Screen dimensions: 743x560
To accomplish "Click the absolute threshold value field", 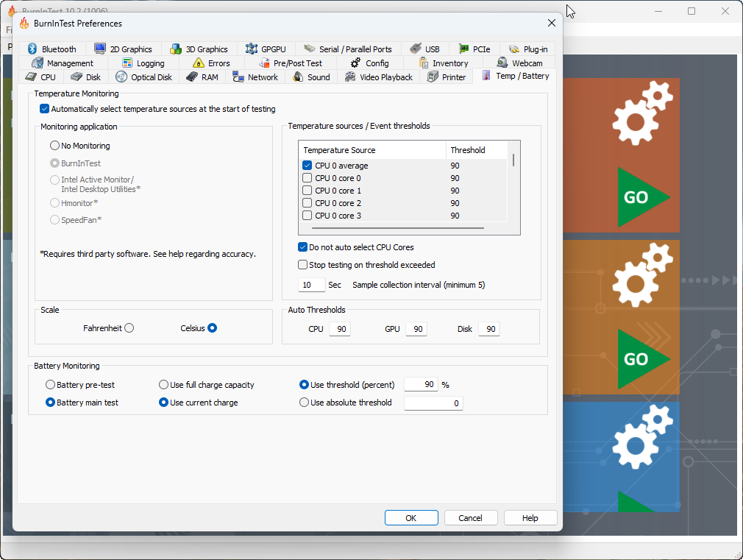I will pyautogui.click(x=433, y=403).
